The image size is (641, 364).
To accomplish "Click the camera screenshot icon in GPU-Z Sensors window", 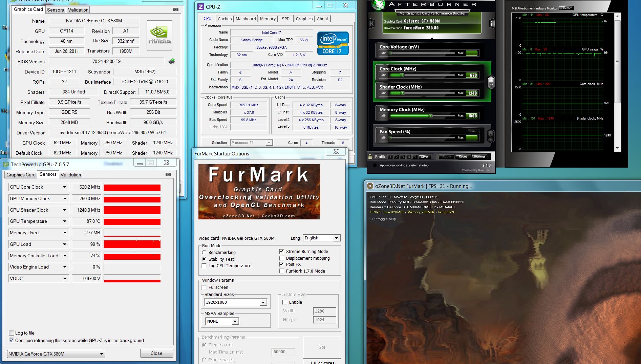I will coord(168,174).
